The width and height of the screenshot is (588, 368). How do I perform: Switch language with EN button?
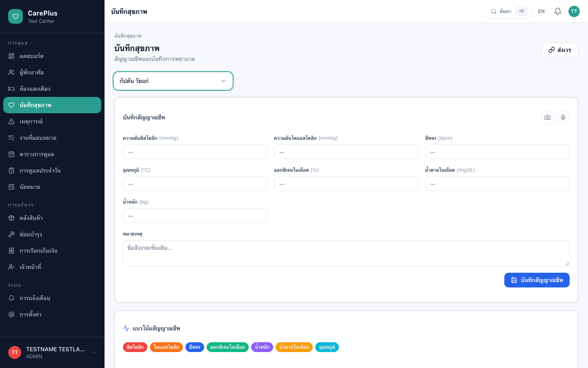541,11
